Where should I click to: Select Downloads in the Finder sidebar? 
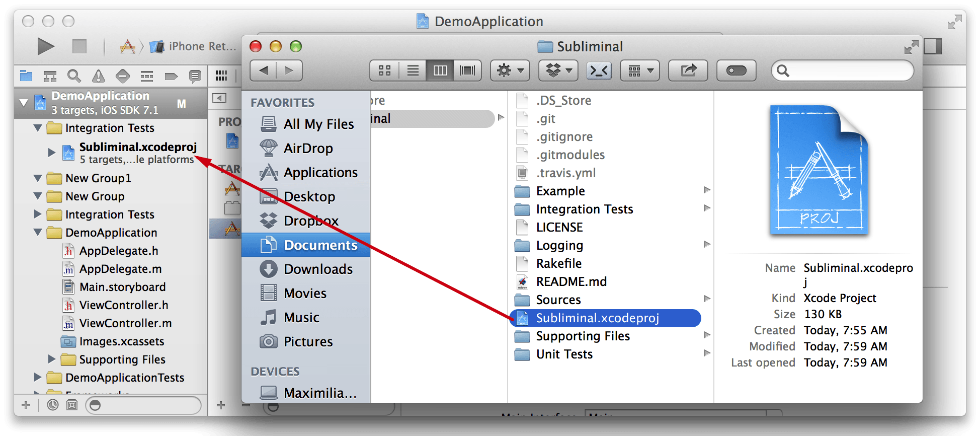(x=317, y=269)
